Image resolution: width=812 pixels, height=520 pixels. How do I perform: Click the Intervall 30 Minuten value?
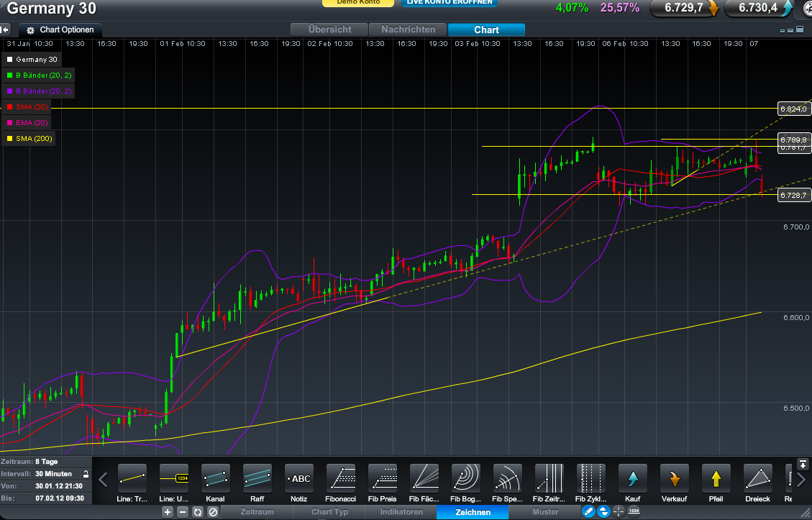tap(53, 474)
